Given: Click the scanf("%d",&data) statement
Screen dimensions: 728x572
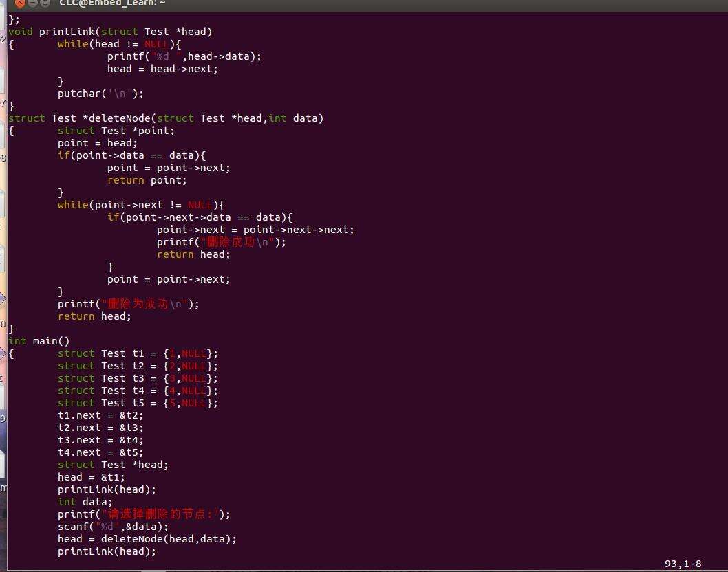Looking at the screenshot, I should pos(113,527).
